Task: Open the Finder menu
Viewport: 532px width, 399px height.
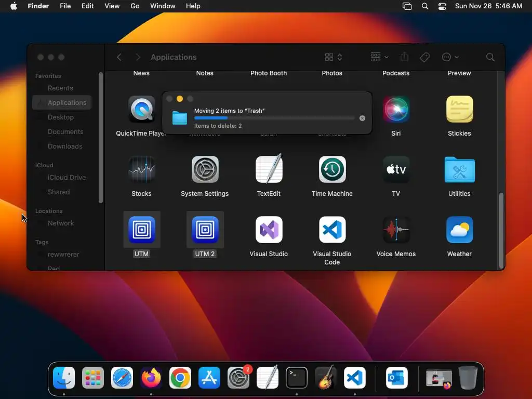Action: tap(38, 6)
